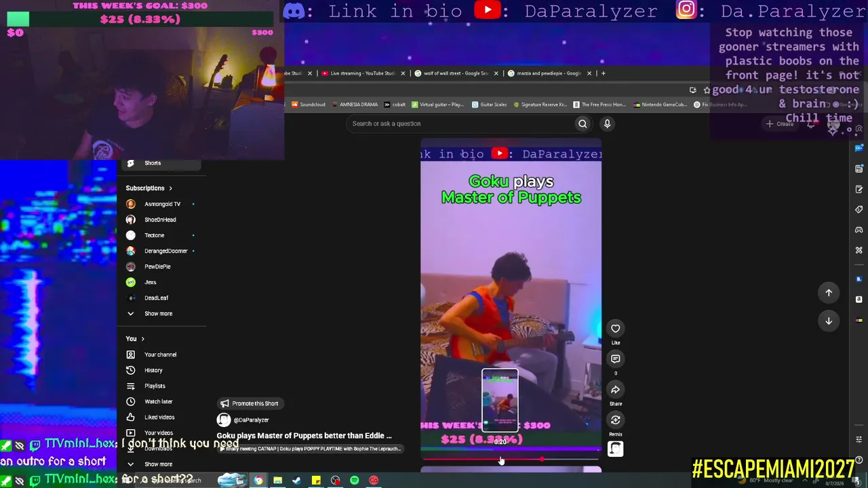The width and height of the screenshot is (868, 488).
Task: Start voice search with the microphone
Action: pyautogui.click(x=607, y=123)
